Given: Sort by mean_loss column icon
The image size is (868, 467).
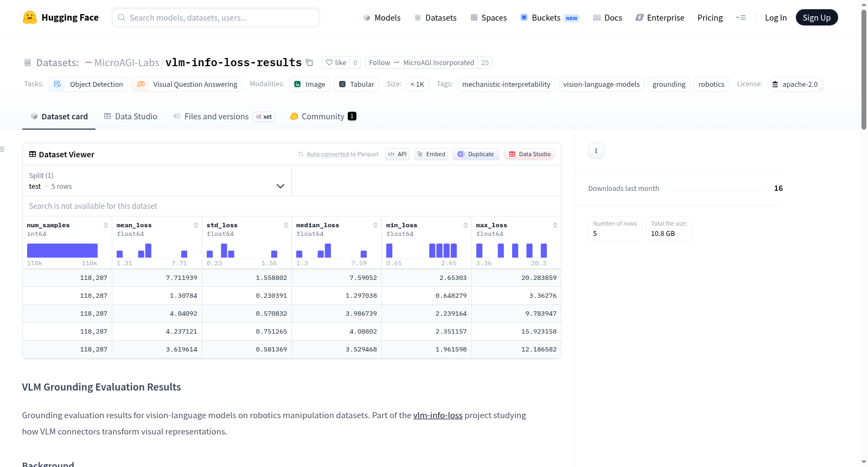Looking at the screenshot, I should click(196, 225).
